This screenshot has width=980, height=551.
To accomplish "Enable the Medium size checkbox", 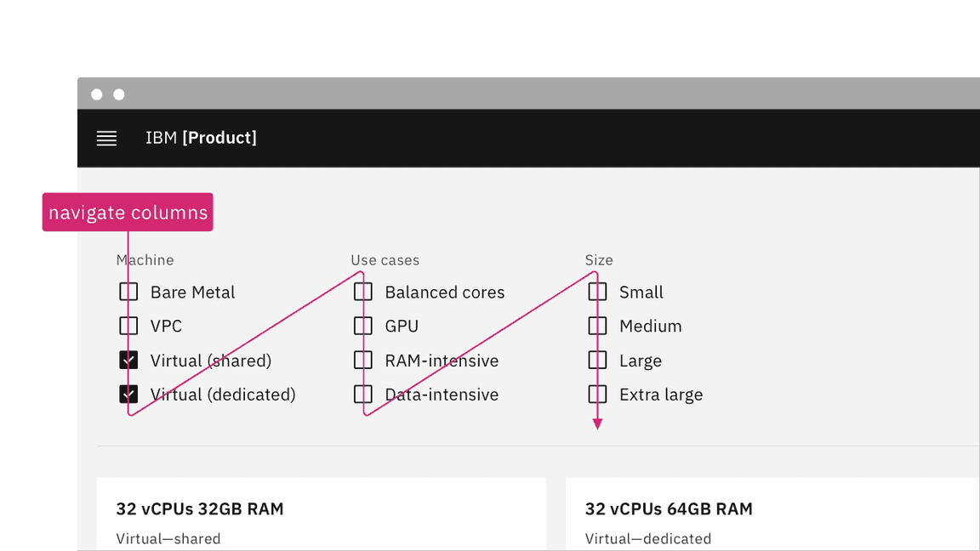I will 596,326.
